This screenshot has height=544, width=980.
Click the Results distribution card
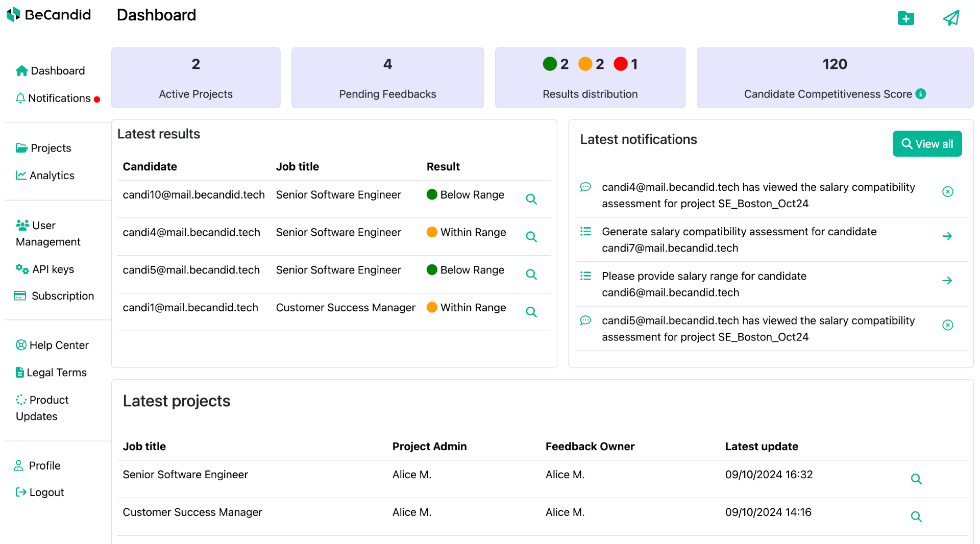click(590, 78)
